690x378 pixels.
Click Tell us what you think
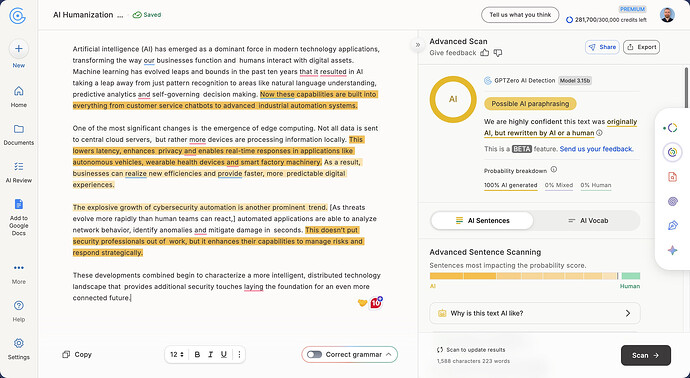click(520, 15)
